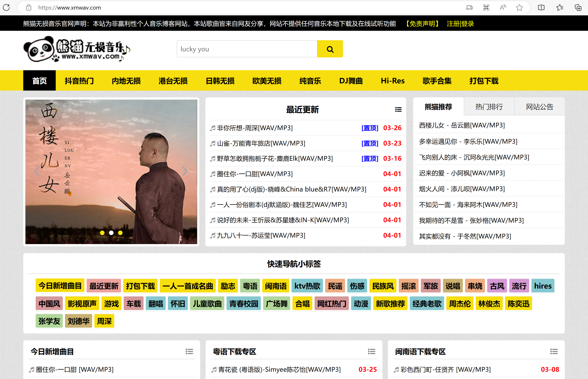The height and width of the screenshot is (379, 588).
Task: Switch to the 热门排行 tab
Action: (489, 107)
